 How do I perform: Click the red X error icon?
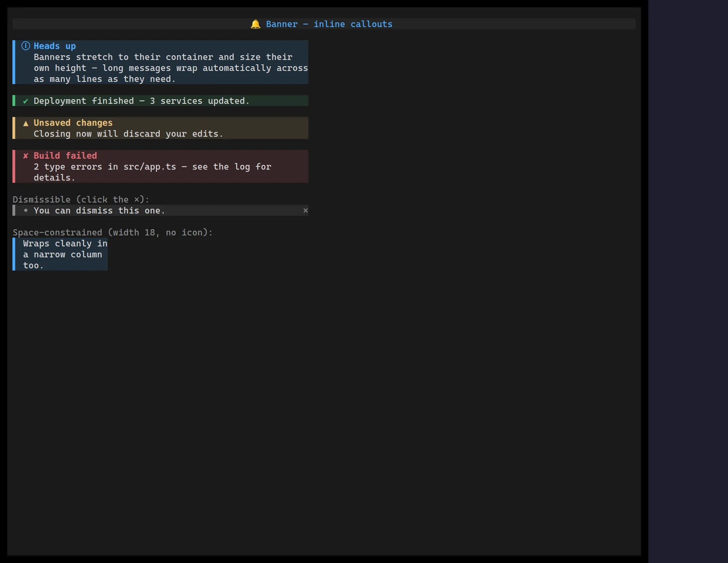pos(26,156)
